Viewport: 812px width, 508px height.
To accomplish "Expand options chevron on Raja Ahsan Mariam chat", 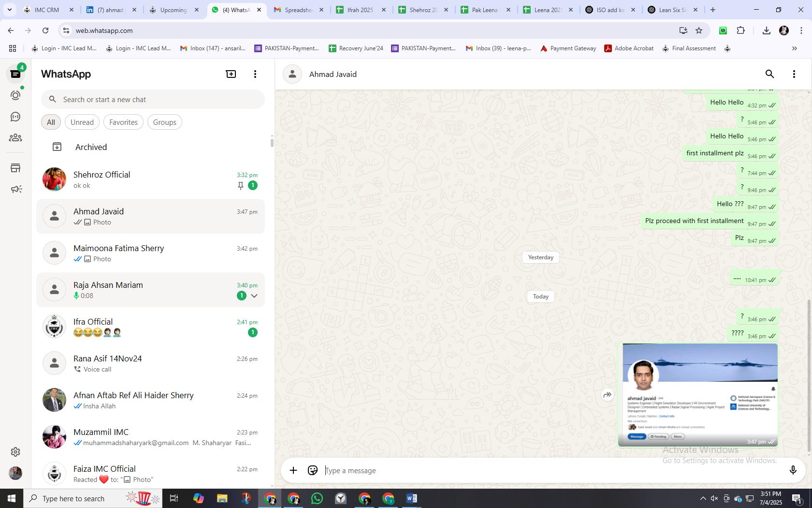I will pyautogui.click(x=254, y=296).
